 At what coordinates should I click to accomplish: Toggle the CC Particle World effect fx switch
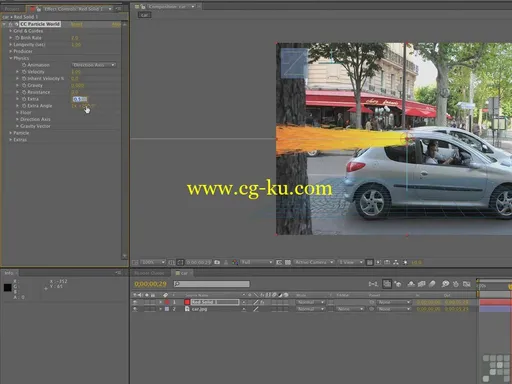10,24
